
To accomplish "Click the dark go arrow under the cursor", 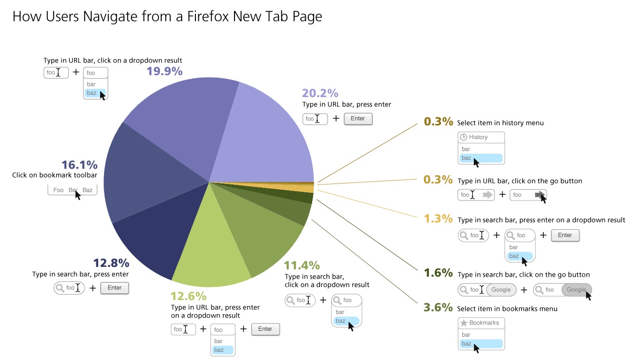I will (x=539, y=195).
